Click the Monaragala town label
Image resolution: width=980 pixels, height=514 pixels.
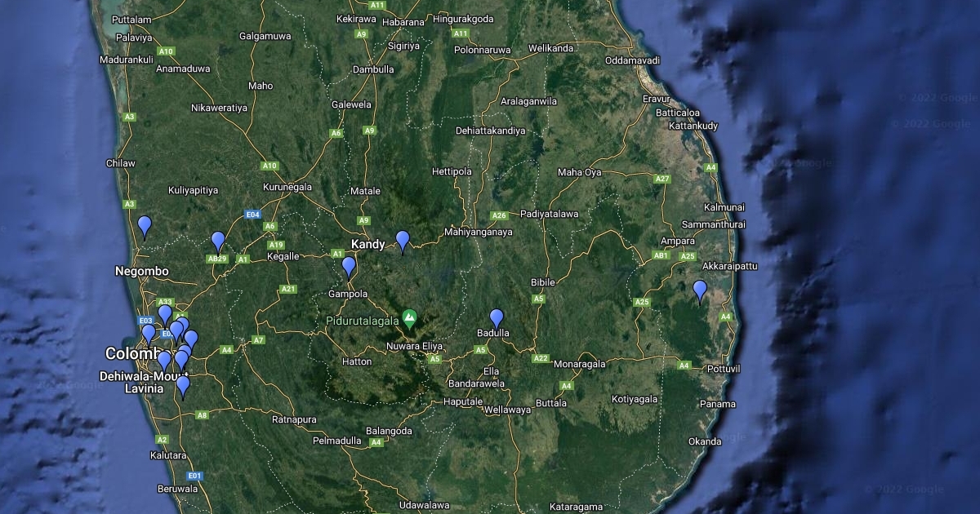tap(579, 364)
